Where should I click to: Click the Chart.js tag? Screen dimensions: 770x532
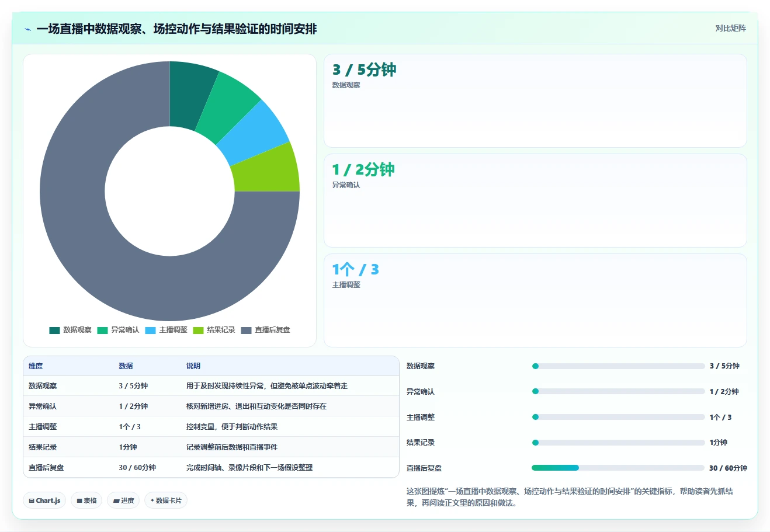(44, 500)
